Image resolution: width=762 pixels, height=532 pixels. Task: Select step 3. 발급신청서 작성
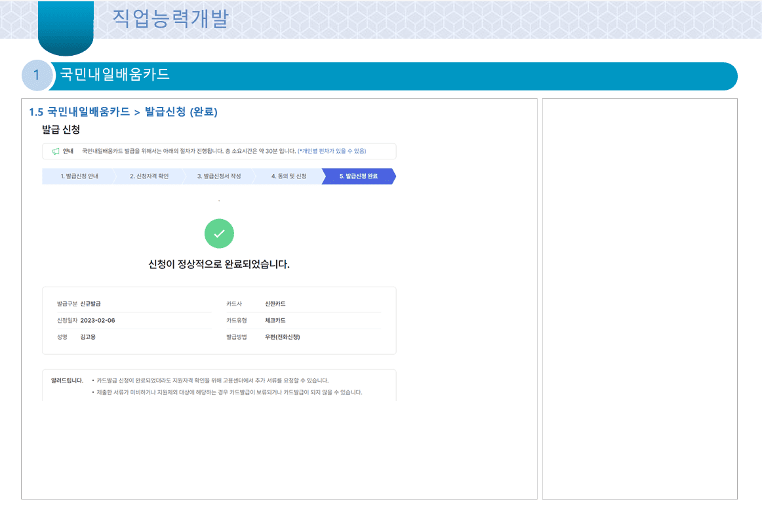[219, 176]
